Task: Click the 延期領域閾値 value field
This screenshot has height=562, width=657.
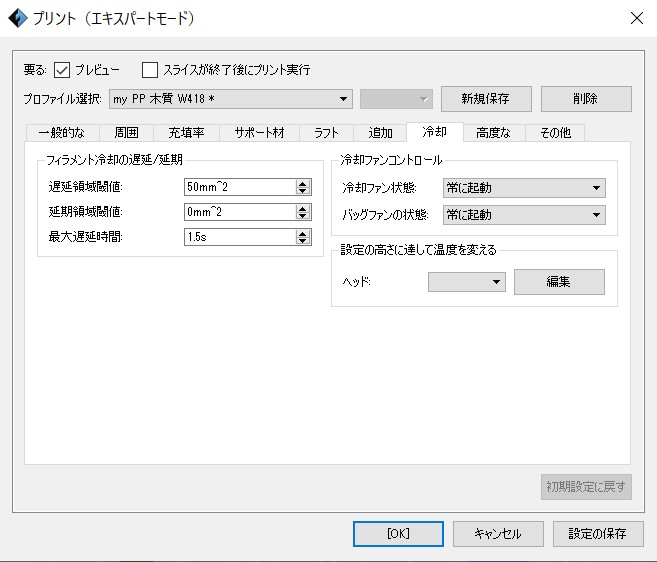Action: click(240, 212)
